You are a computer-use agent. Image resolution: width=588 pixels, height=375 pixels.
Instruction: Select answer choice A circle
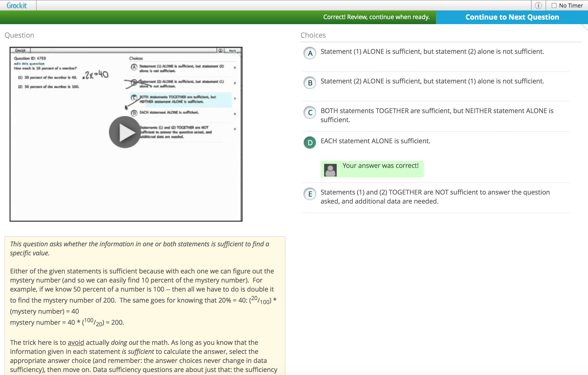click(x=310, y=53)
